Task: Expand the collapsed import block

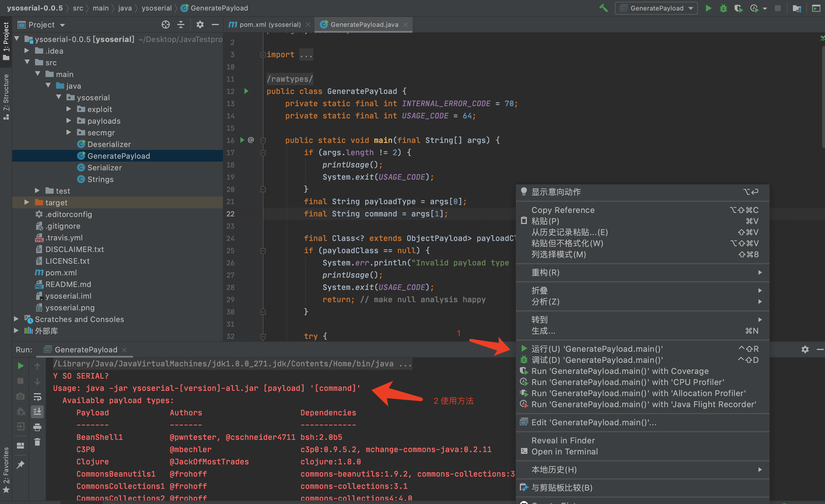Action: coord(263,55)
